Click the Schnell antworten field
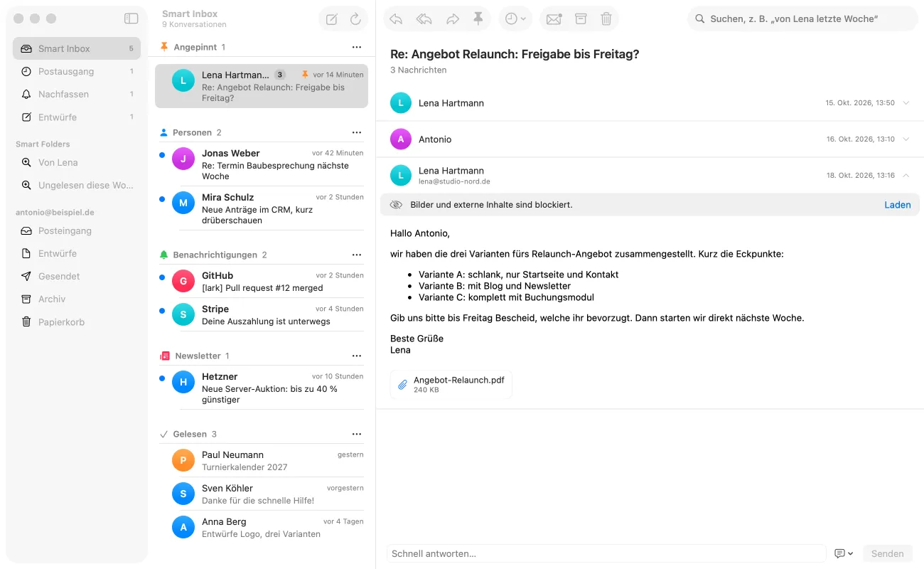The width and height of the screenshot is (924, 569). 606,553
